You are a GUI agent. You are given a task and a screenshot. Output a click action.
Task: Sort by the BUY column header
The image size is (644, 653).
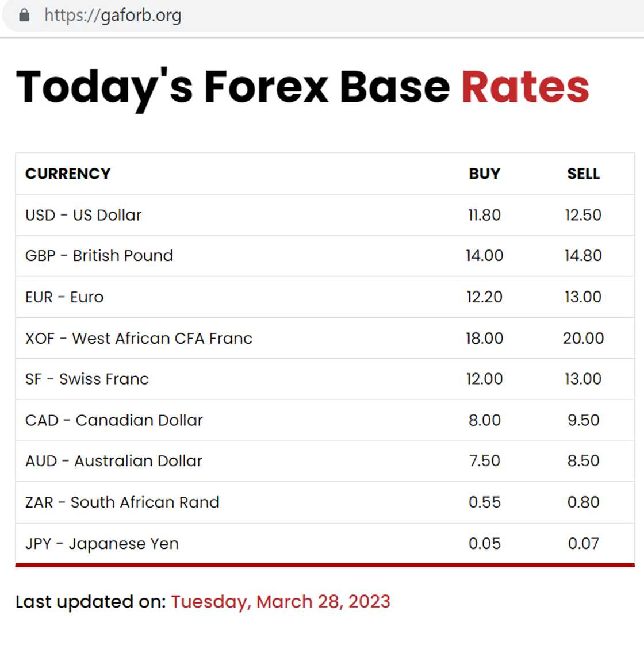coord(484,174)
